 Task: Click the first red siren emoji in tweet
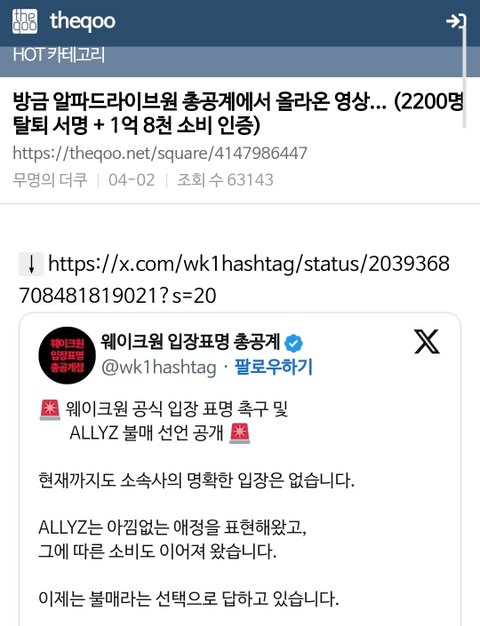(x=50, y=409)
